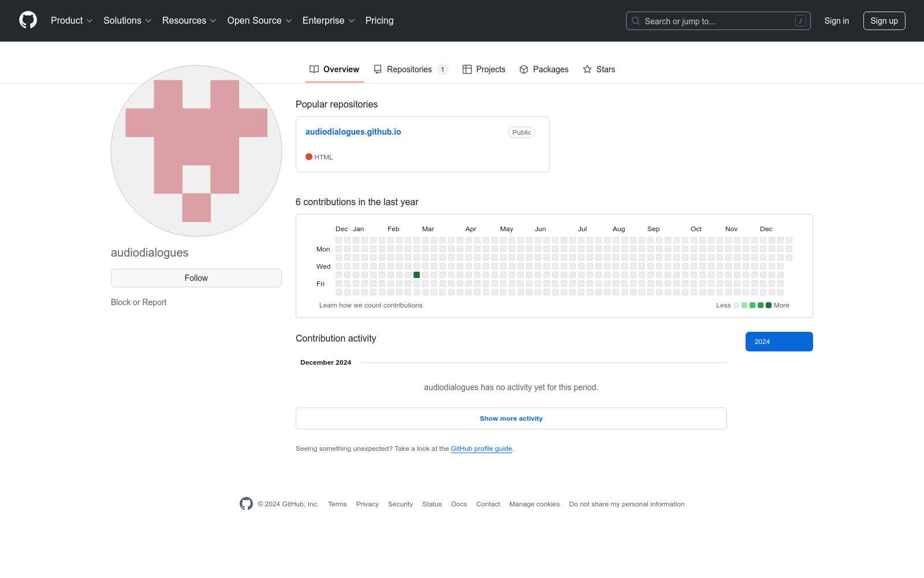
Task: Click the Feb month label in the graph
Action: [393, 229]
